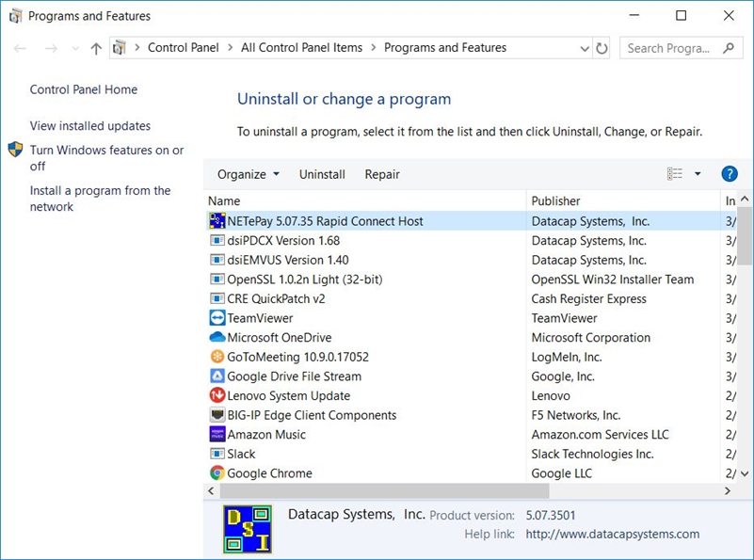This screenshot has width=754, height=560.
Task: Select the Amazon Music entry
Action: 266,435
